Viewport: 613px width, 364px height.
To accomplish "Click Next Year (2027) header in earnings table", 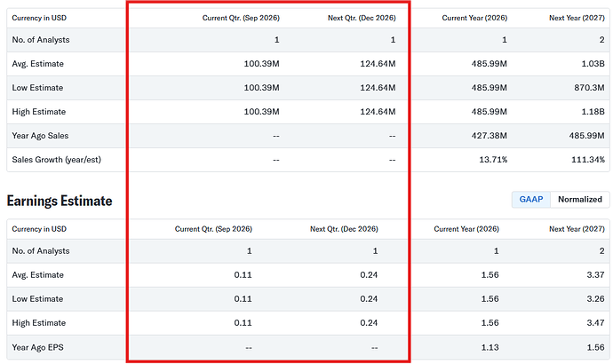I will pyautogui.click(x=577, y=229).
